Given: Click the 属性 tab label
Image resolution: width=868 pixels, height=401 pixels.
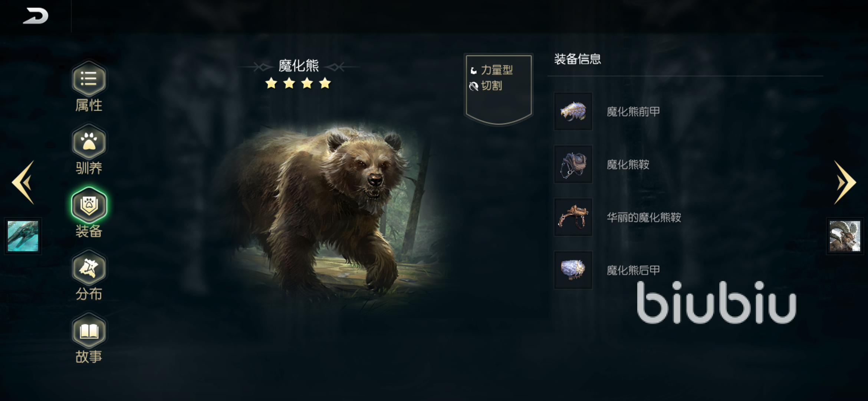Looking at the screenshot, I should click(89, 105).
